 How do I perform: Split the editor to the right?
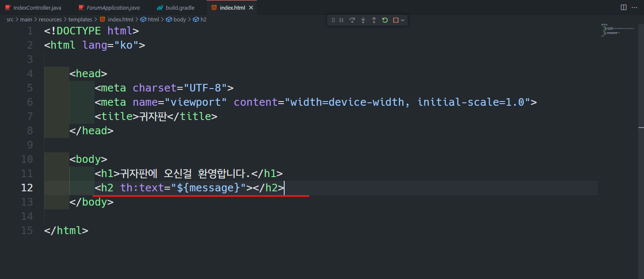(623, 8)
